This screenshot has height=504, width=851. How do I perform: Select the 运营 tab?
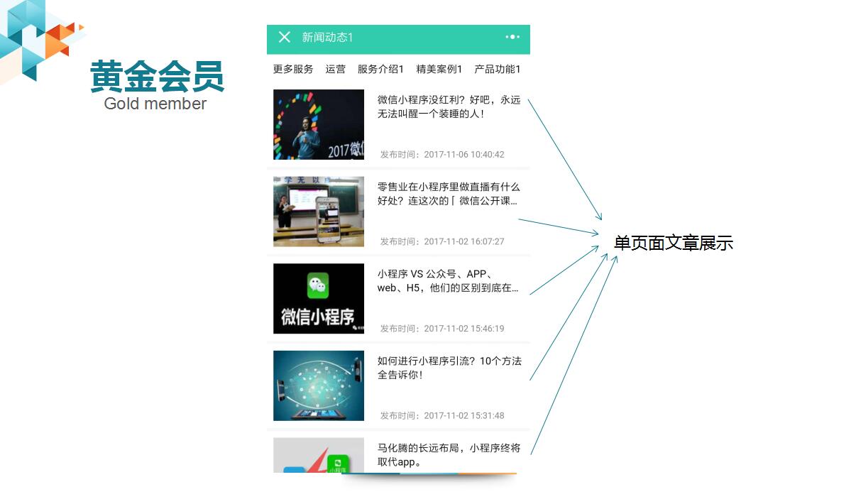[x=336, y=69]
